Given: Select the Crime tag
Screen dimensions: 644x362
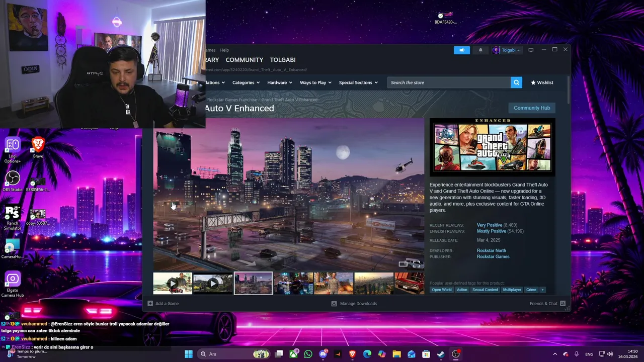Looking at the screenshot, I should 531,290.
